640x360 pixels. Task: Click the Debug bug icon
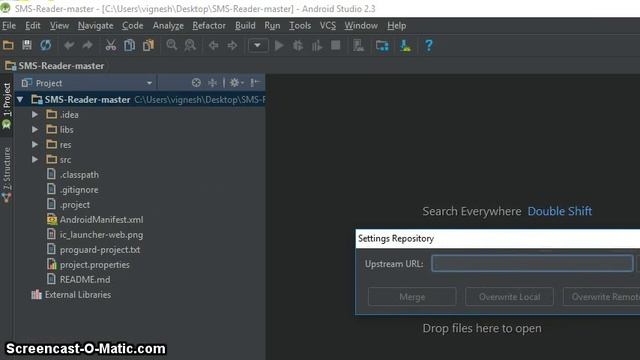click(298, 45)
